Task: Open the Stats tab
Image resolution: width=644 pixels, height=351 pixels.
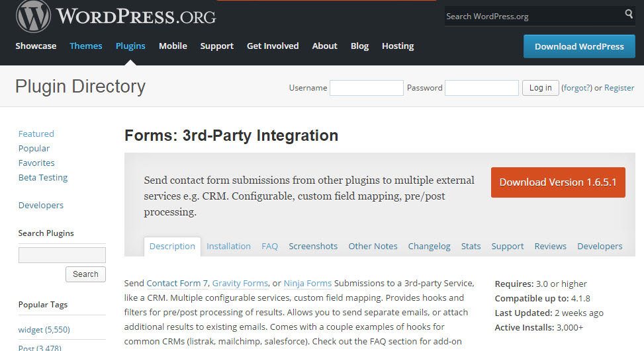Action: pos(471,247)
